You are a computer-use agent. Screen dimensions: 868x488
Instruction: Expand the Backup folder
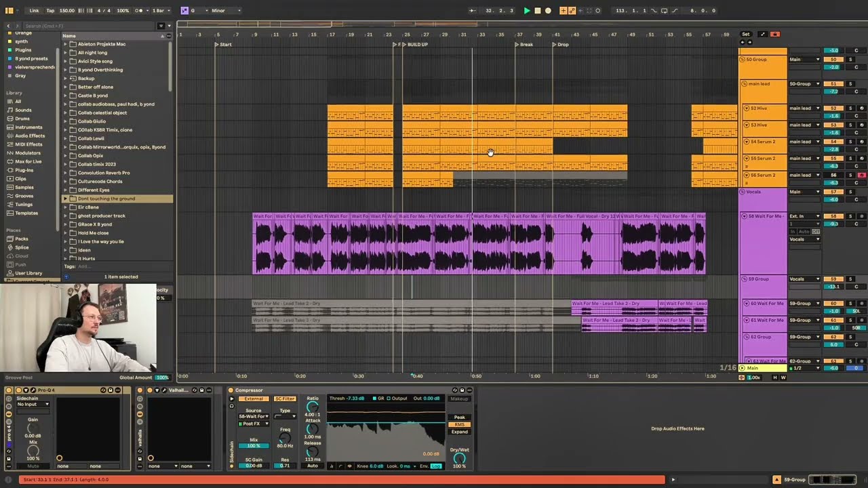tap(66, 79)
